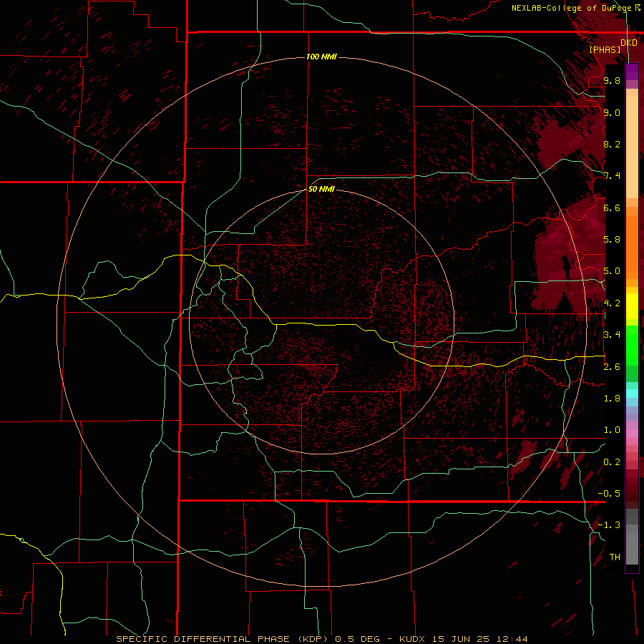The image size is (644, 644).
Task: Click the 9.0 value on the color scale
Action: pos(612,112)
